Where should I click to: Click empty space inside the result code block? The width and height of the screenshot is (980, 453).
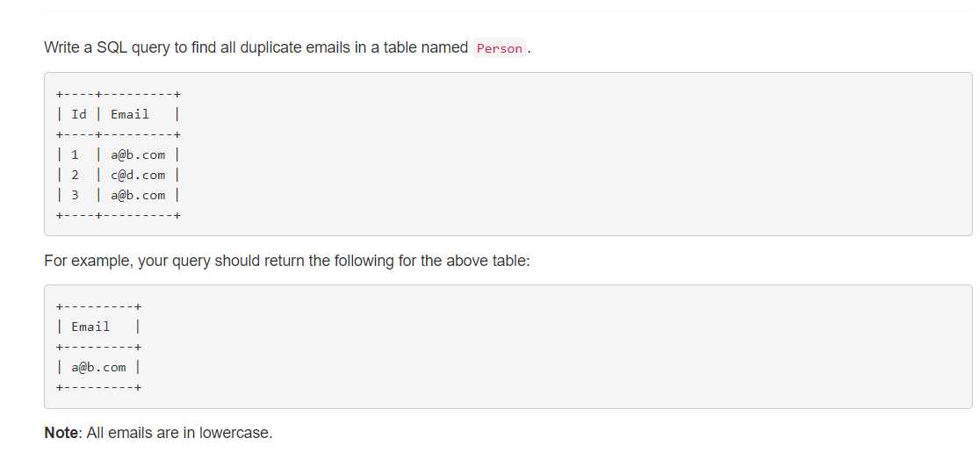pos(563,347)
